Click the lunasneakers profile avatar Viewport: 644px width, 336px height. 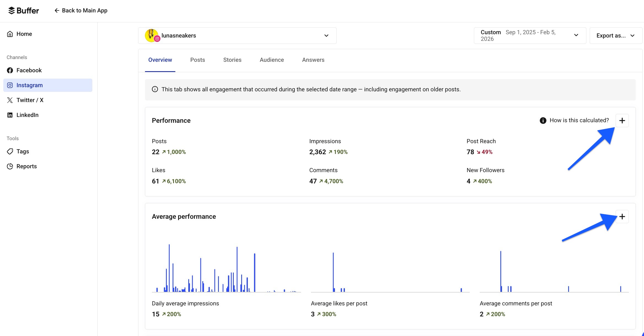click(x=151, y=35)
